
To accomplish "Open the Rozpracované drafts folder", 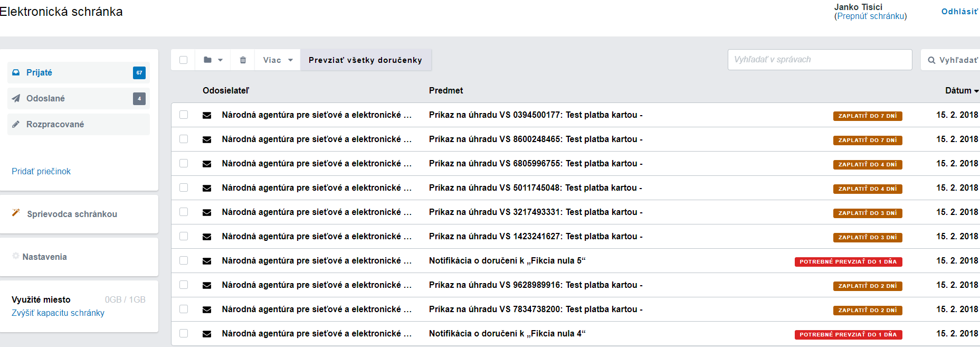I will 79,124.
